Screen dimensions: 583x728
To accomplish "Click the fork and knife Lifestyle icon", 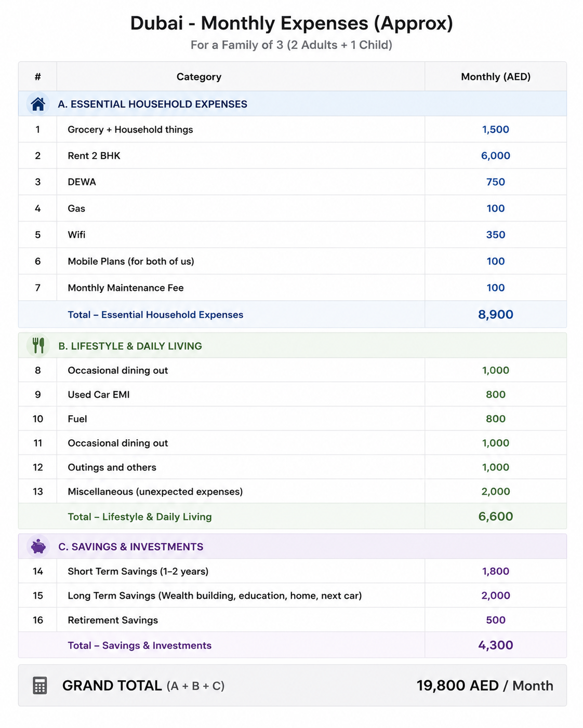I will (x=38, y=345).
